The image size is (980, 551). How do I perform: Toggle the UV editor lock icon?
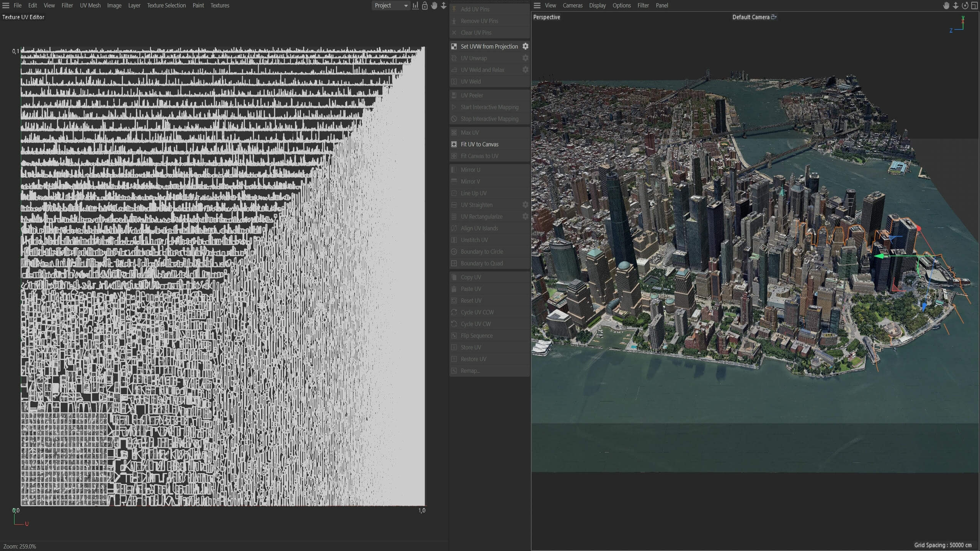(425, 5)
